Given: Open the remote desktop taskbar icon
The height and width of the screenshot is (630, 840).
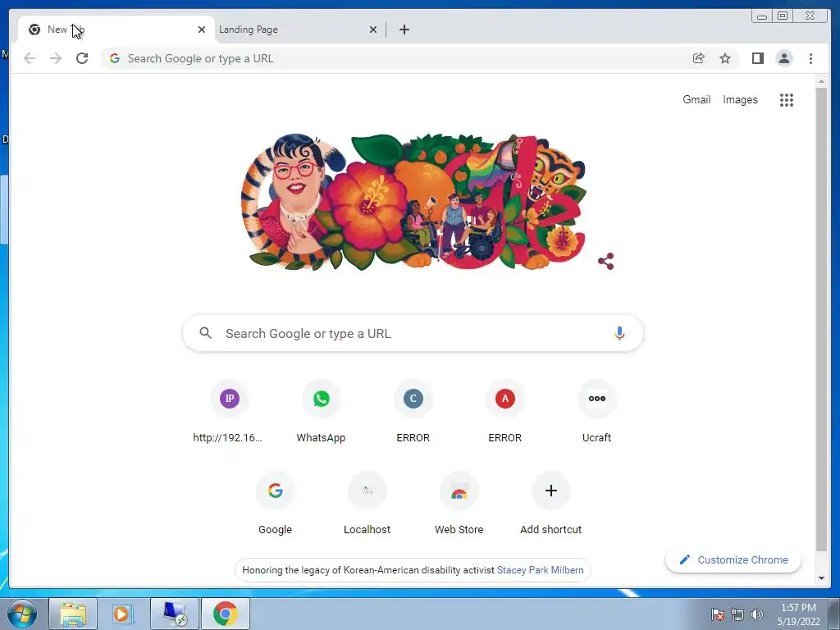Looking at the screenshot, I should (175, 614).
